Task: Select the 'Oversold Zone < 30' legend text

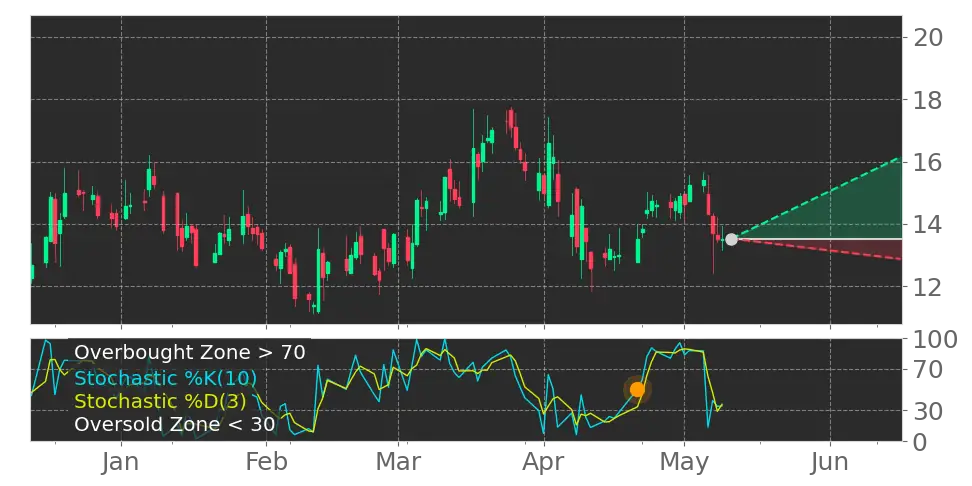Action: pos(175,424)
